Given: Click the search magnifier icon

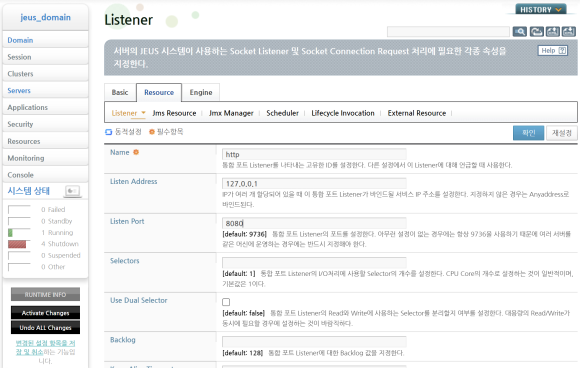Looking at the screenshot, I should click(520, 31).
